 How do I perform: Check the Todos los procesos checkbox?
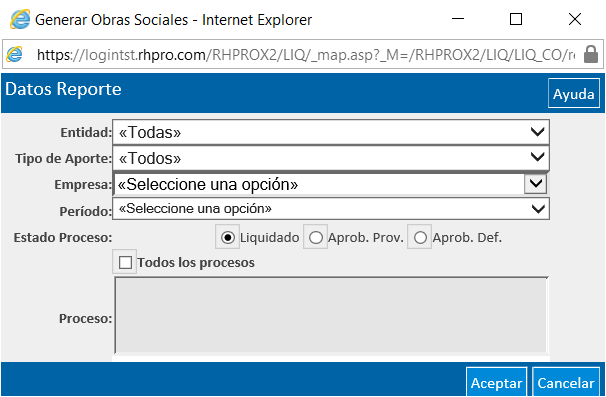(x=125, y=262)
